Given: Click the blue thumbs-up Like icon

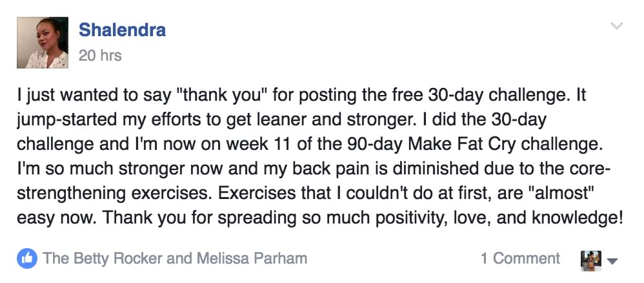Looking at the screenshot, I should (x=27, y=258).
